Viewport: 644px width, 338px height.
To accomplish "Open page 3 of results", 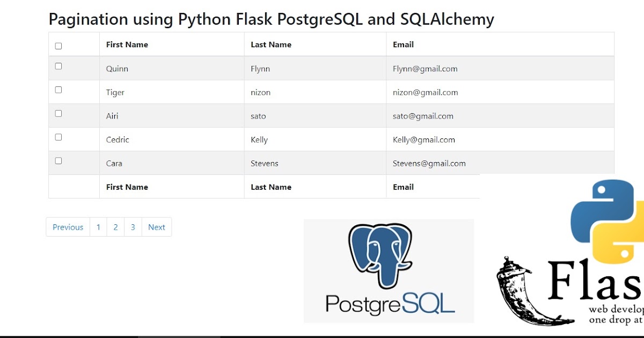I will [133, 227].
